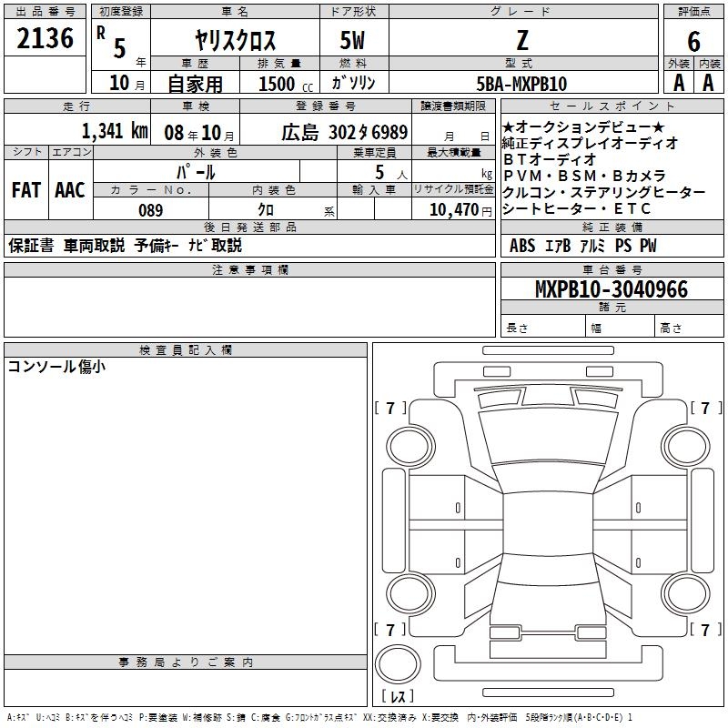Screen dimensions: 728x728
Task: Select the overall evaluation score 6
Action: [x=693, y=41]
